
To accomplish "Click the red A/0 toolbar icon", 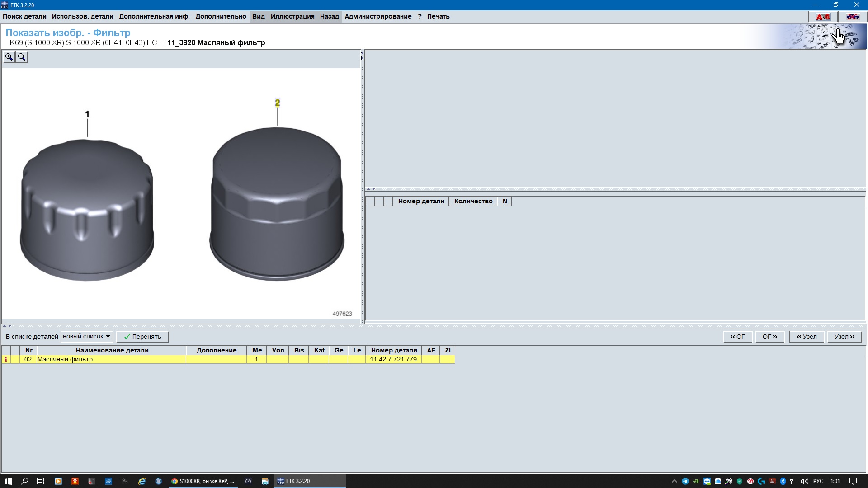I will coord(823,17).
